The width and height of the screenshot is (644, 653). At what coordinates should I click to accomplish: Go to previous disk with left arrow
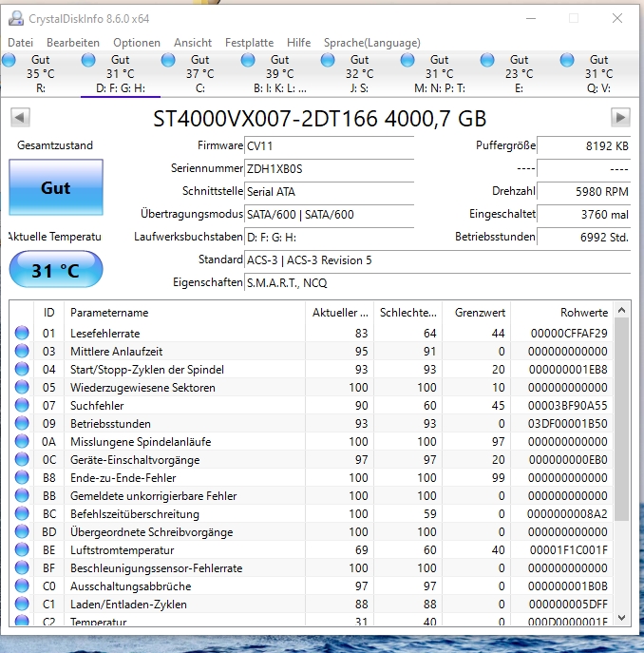click(20, 118)
